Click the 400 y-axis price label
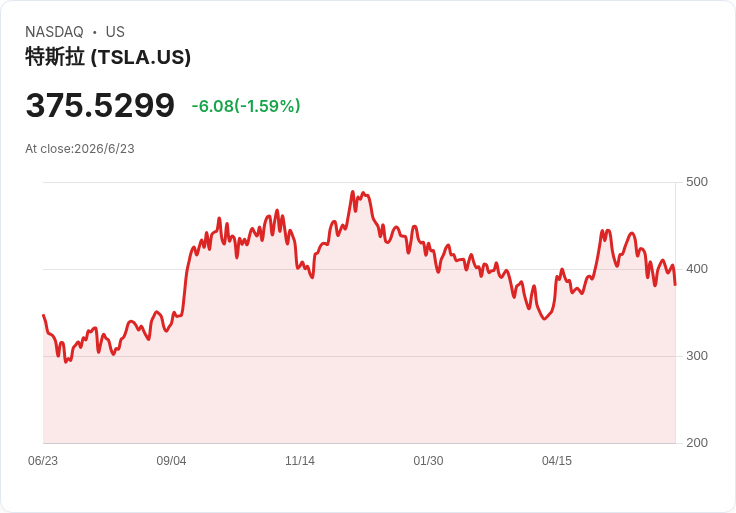Image resolution: width=736 pixels, height=513 pixels. pos(697,269)
